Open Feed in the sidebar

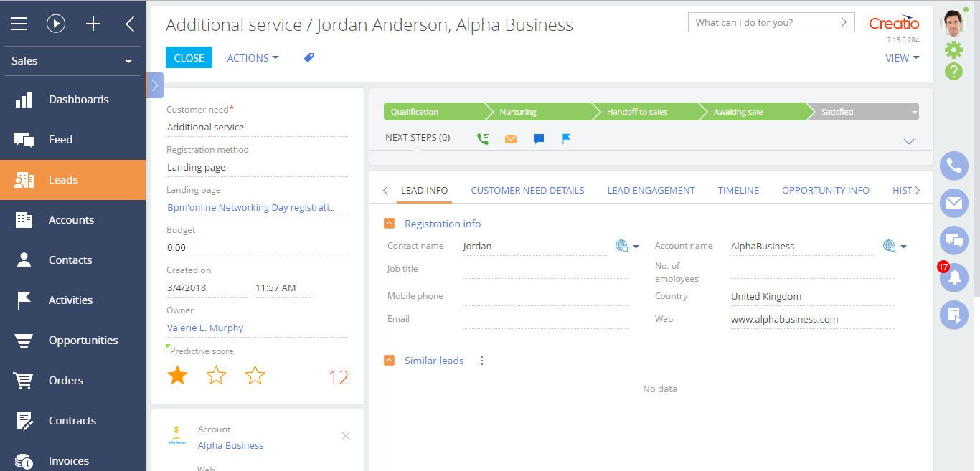coord(72,140)
